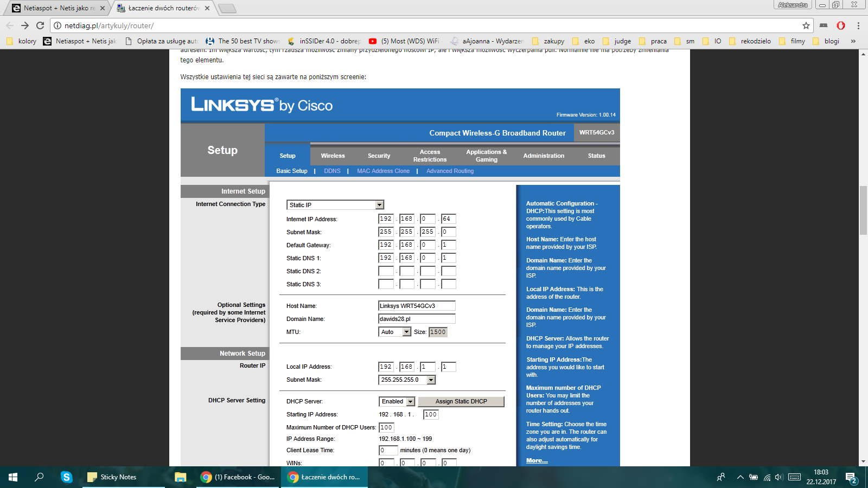Screen dimensions: 868x488
Task: Open the DDNS sub-tab
Action: point(332,171)
